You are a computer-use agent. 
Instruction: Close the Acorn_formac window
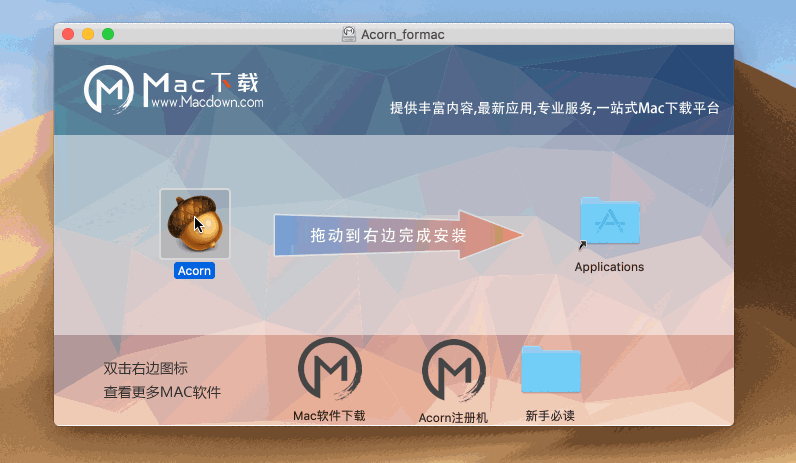coord(68,34)
